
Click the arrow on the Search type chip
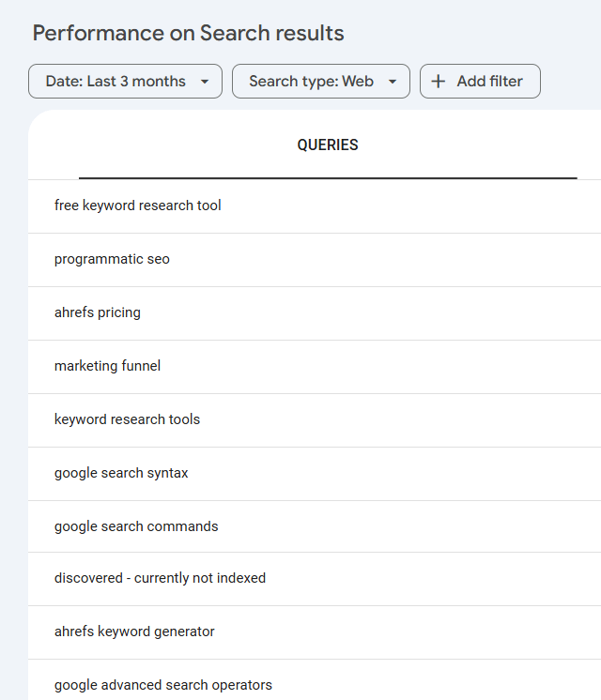tap(393, 82)
